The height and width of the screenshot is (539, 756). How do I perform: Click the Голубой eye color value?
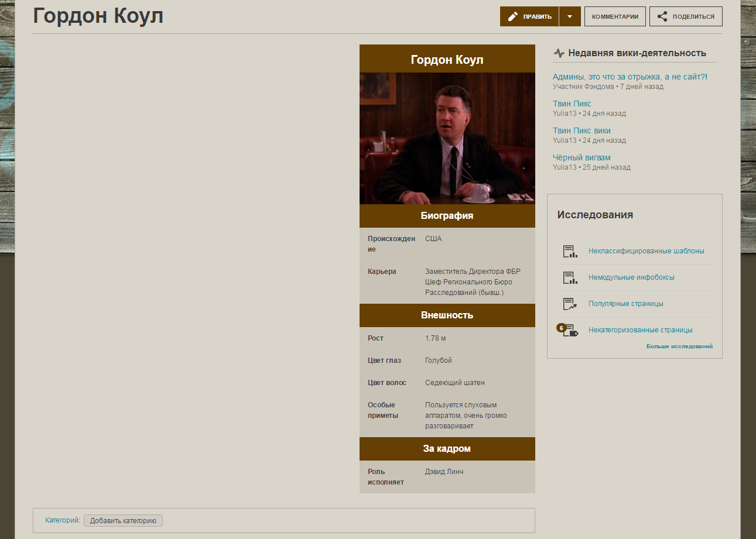(439, 361)
